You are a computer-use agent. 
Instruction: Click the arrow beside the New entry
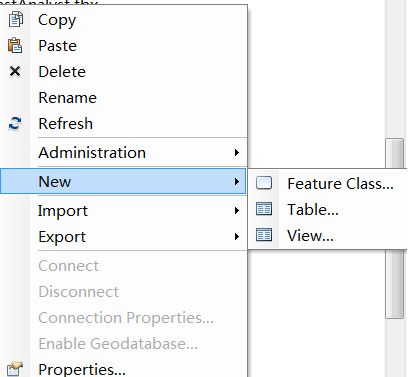coord(237,182)
